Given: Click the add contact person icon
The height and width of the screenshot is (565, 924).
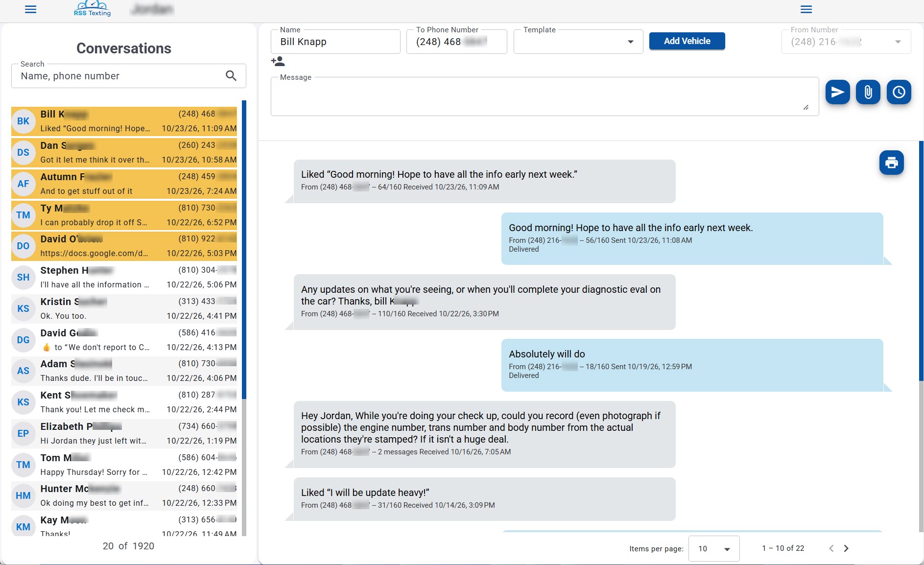Looking at the screenshot, I should [x=278, y=61].
